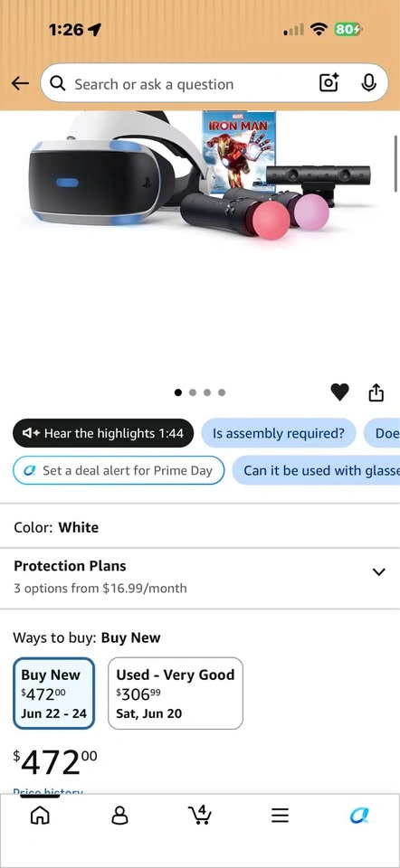Image resolution: width=400 pixels, height=868 pixels.
Task: Jump to second image carousel dot
Action: point(193,392)
